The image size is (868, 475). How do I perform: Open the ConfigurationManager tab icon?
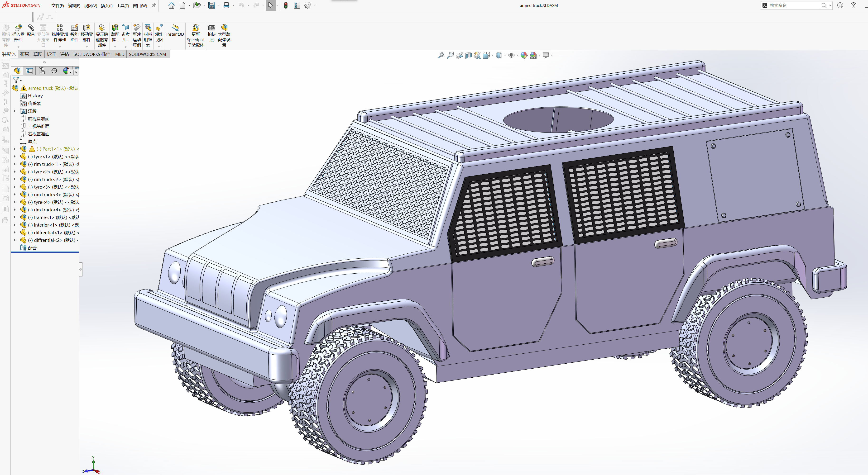(x=42, y=71)
